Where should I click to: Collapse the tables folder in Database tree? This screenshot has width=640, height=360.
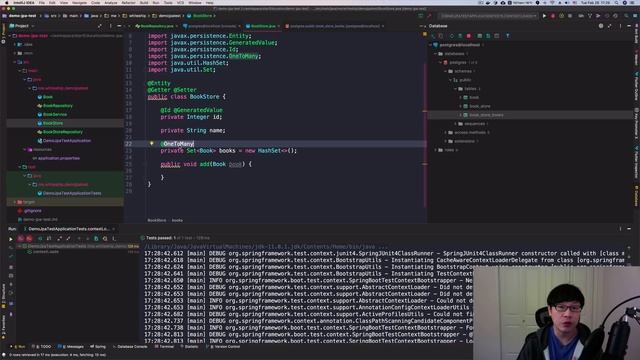(x=456, y=89)
